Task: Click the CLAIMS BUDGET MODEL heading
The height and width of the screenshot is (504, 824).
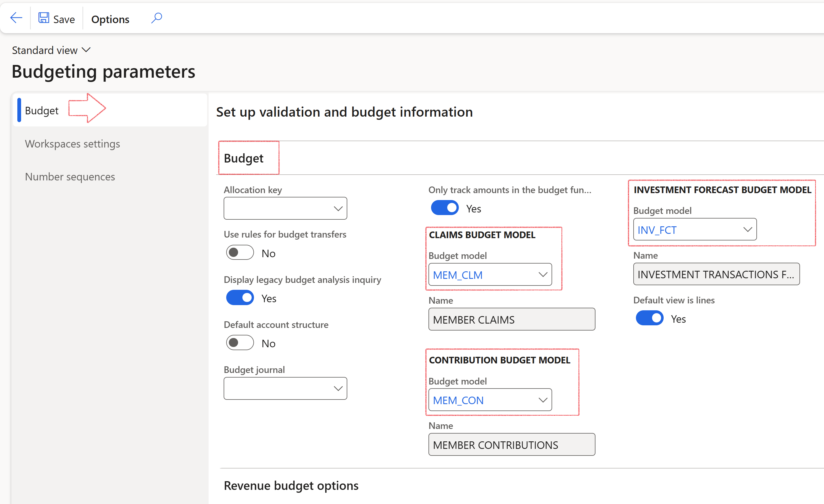Action: tap(482, 235)
